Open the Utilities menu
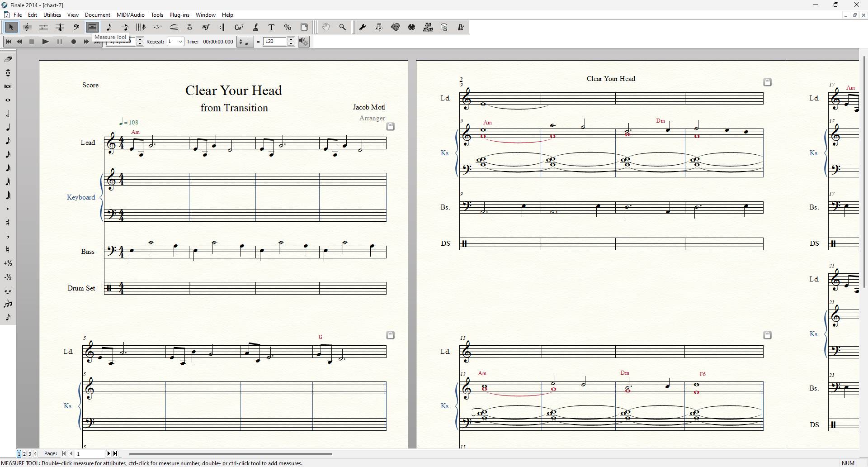868x467 pixels. pyautogui.click(x=52, y=15)
